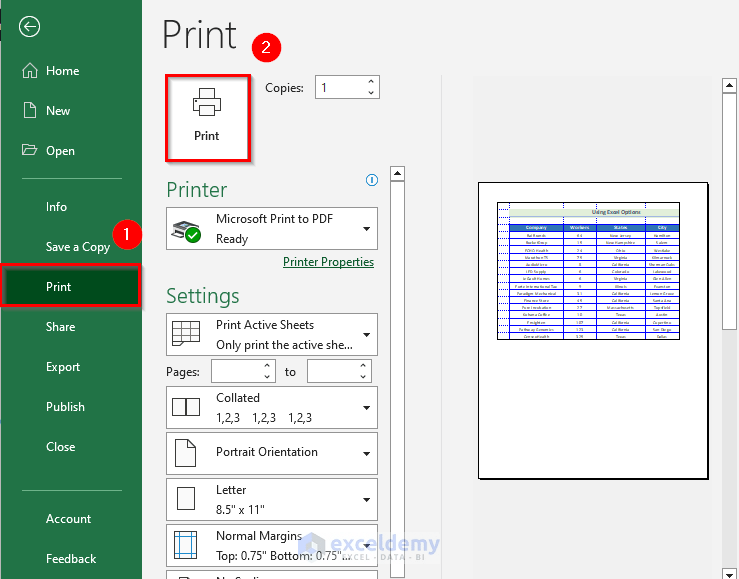
Task: Click the Open folder icon
Action: click(x=29, y=150)
